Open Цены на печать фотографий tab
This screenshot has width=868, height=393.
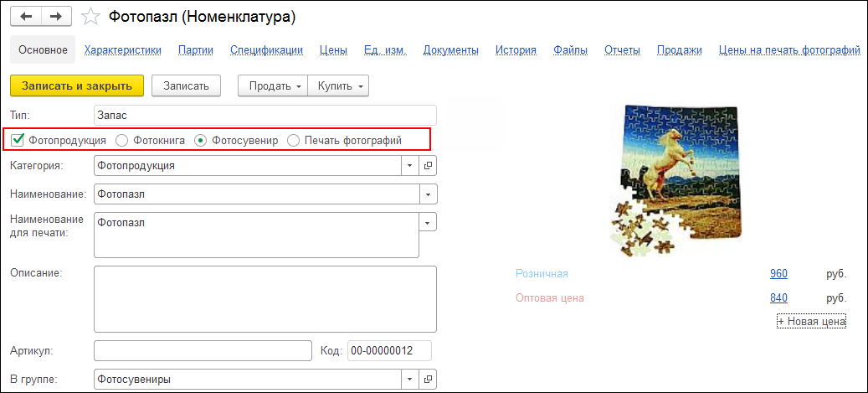789,50
